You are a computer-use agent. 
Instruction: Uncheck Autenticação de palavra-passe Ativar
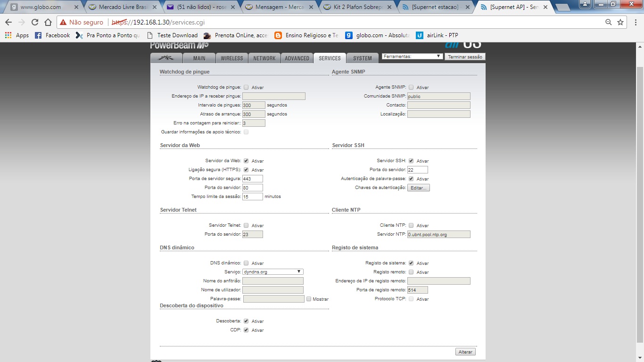[x=411, y=179]
